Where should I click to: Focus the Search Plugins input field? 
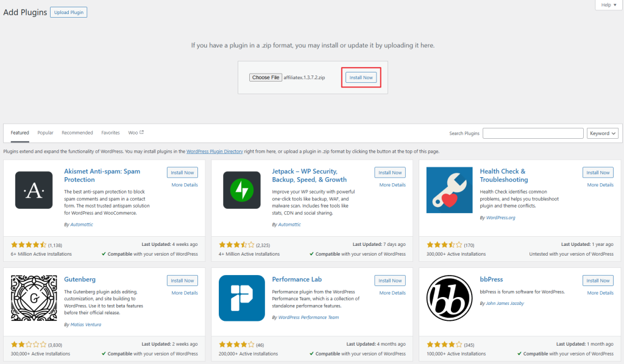coord(533,133)
